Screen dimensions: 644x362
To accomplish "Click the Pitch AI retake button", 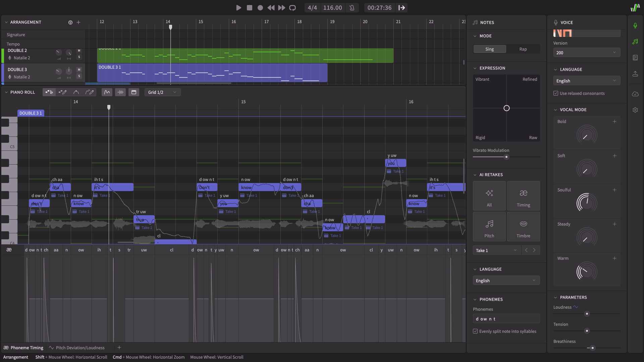I will click(x=489, y=226).
